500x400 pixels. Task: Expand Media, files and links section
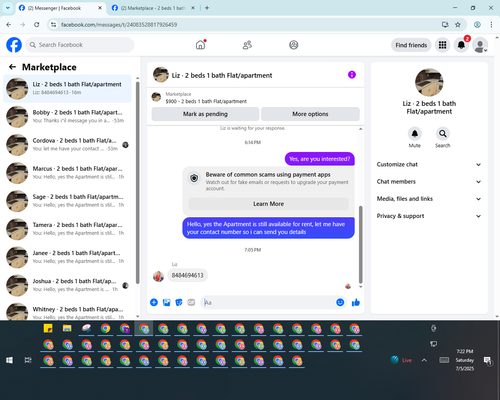coord(429,199)
